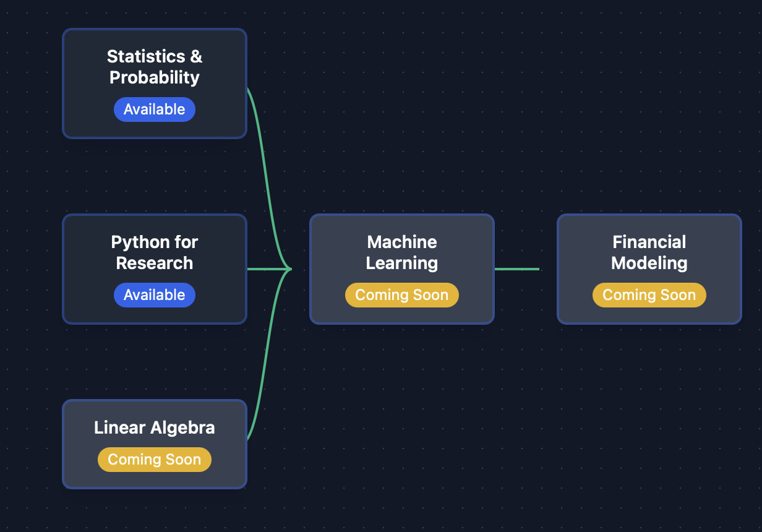Click the "Python for Research" title text
762x532 pixels.
click(154, 252)
